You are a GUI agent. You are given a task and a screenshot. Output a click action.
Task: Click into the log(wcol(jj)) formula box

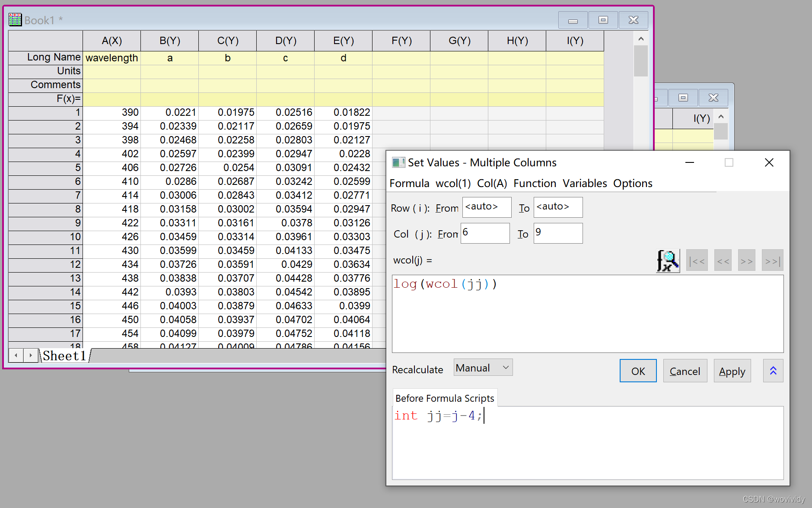point(588,314)
